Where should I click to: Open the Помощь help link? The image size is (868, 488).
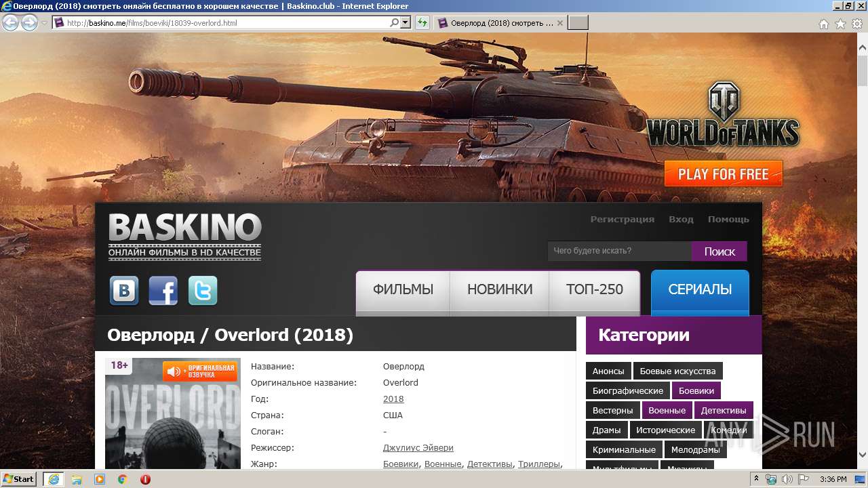728,219
